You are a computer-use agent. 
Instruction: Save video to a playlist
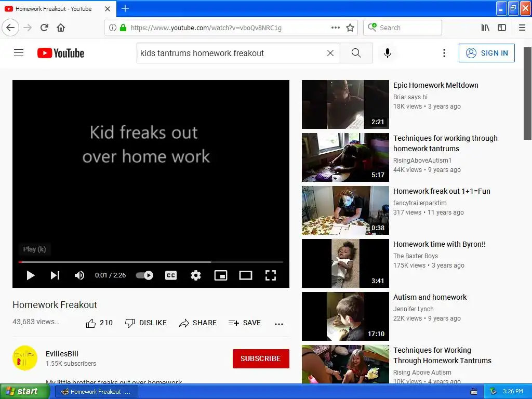(x=245, y=323)
